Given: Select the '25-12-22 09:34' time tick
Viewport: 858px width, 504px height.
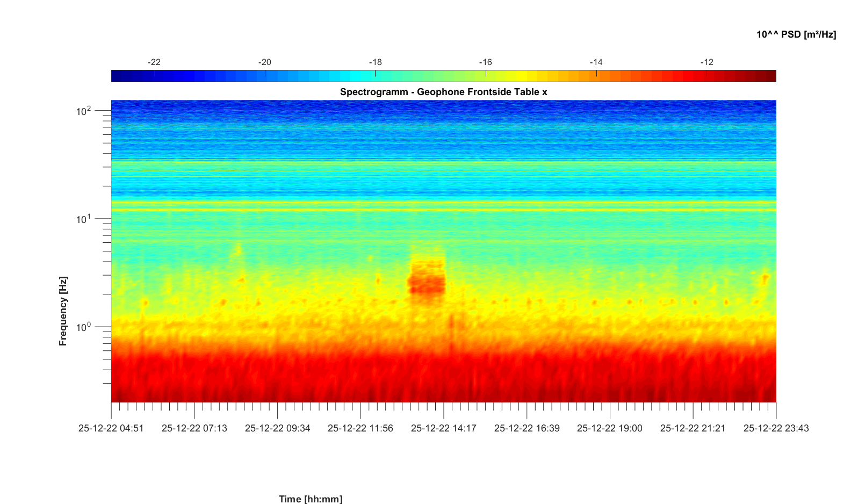Looking at the screenshot, I should [x=277, y=428].
